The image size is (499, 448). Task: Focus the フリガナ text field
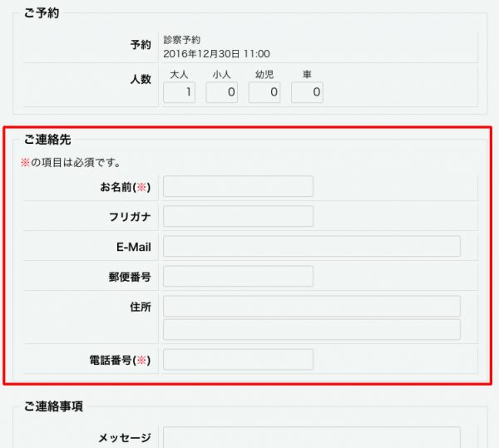(x=239, y=216)
